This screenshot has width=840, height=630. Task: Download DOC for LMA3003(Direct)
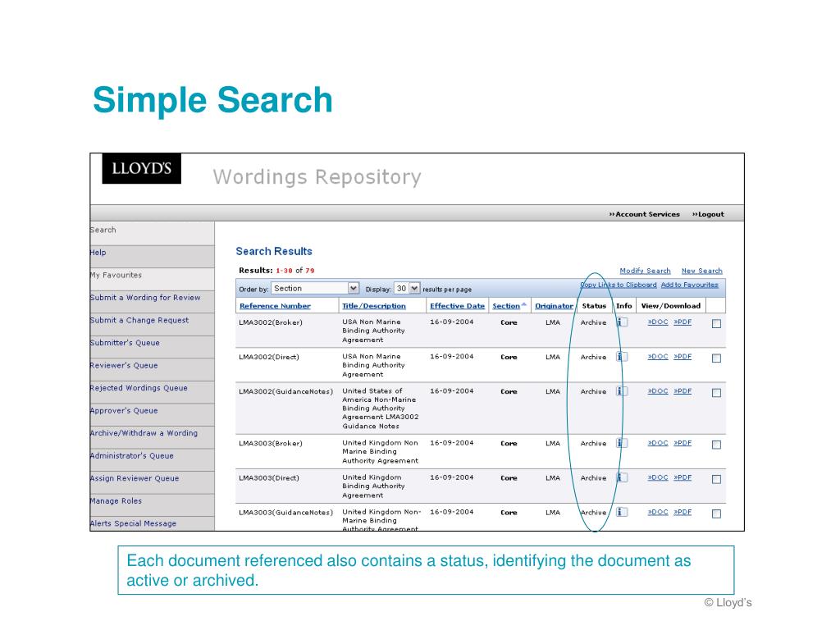pos(658,477)
